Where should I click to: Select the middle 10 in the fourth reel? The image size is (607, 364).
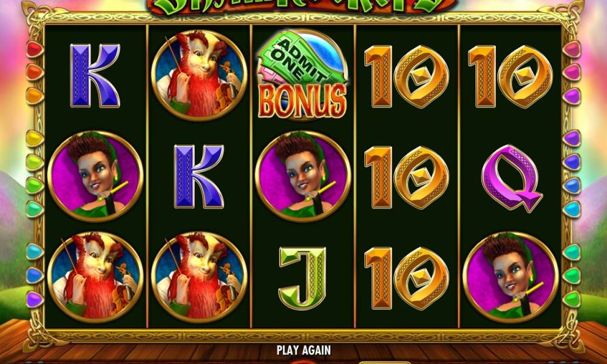[x=407, y=177]
